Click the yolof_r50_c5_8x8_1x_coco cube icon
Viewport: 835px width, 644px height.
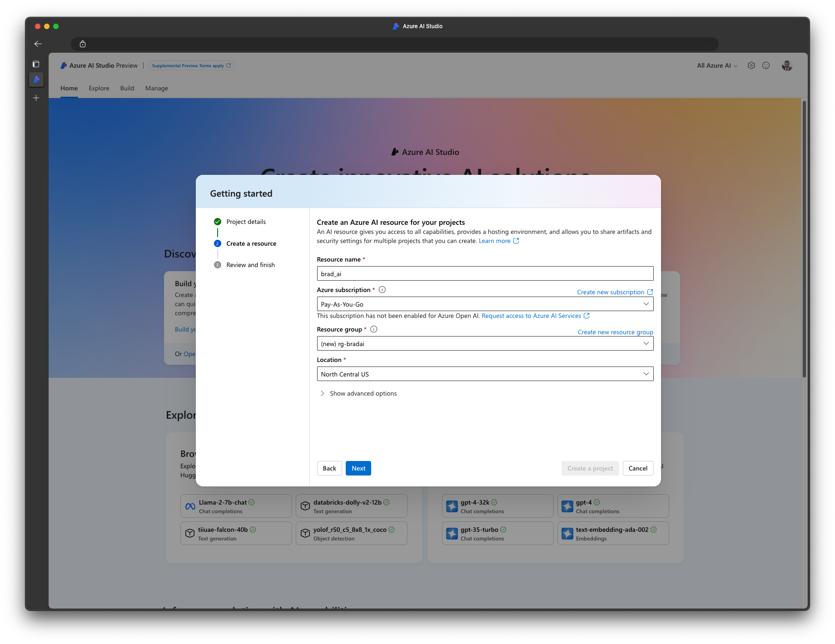tap(305, 534)
